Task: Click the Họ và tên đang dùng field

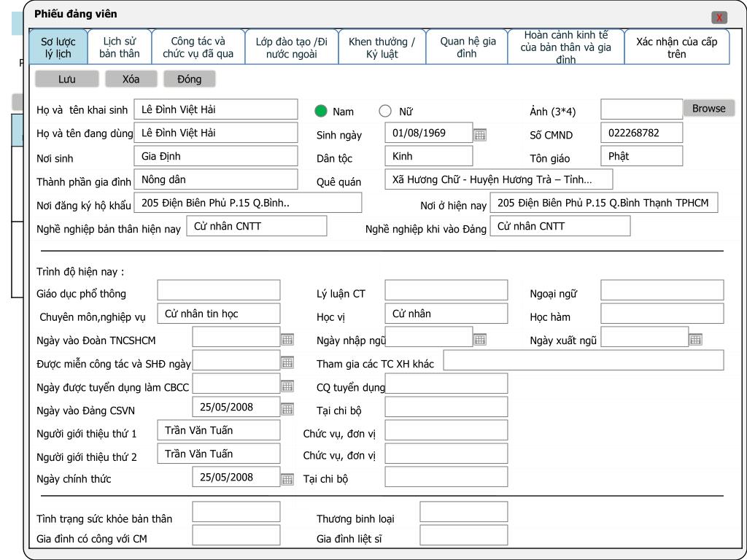Action: pyautogui.click(x=216, y=133)
